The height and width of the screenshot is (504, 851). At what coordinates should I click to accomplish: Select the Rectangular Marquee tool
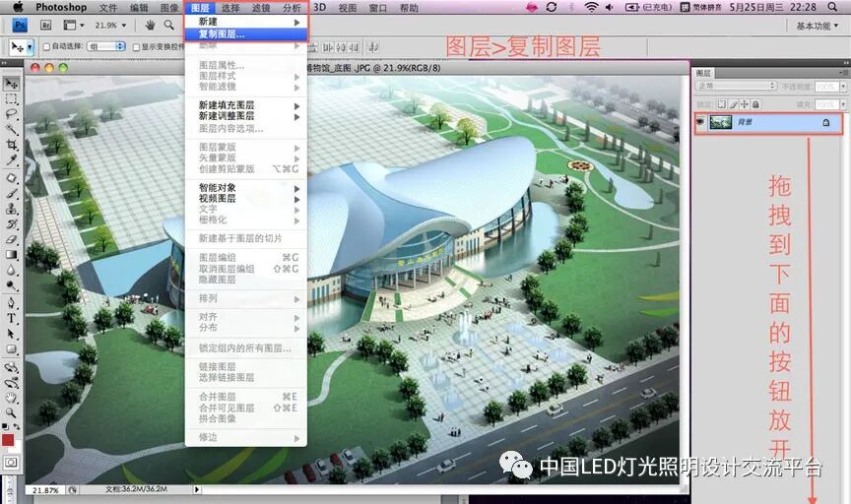pyautogui.click(x=12, y=99)
